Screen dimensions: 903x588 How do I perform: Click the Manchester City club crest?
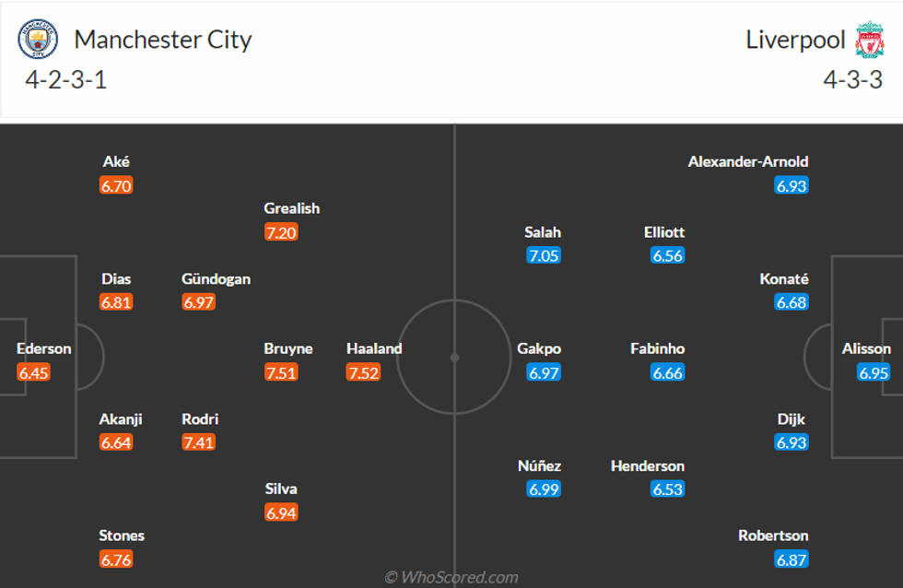pos(38,40)
